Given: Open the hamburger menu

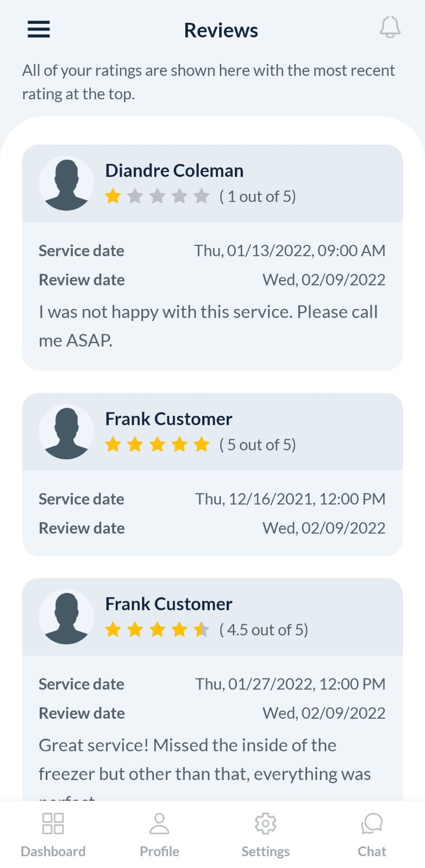Looking at the screenshot, I should pyautogui.click(x=39, y=29).
